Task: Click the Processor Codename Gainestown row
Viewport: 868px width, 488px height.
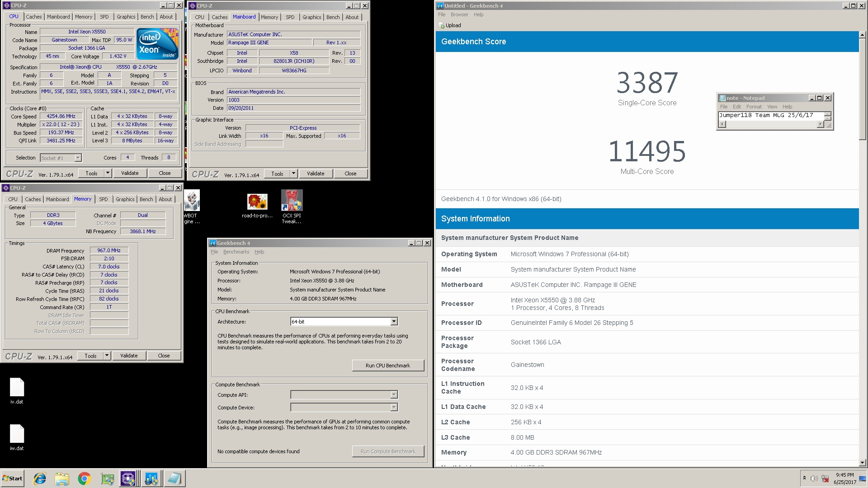Action: [647, 365]
